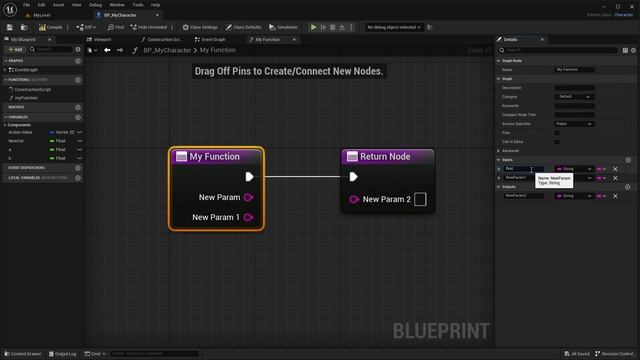This screenshot has height=360, width=640.
Task: Click the debug locate icon beside object selector
Action: pyautogui.click(x=429, y=27)
